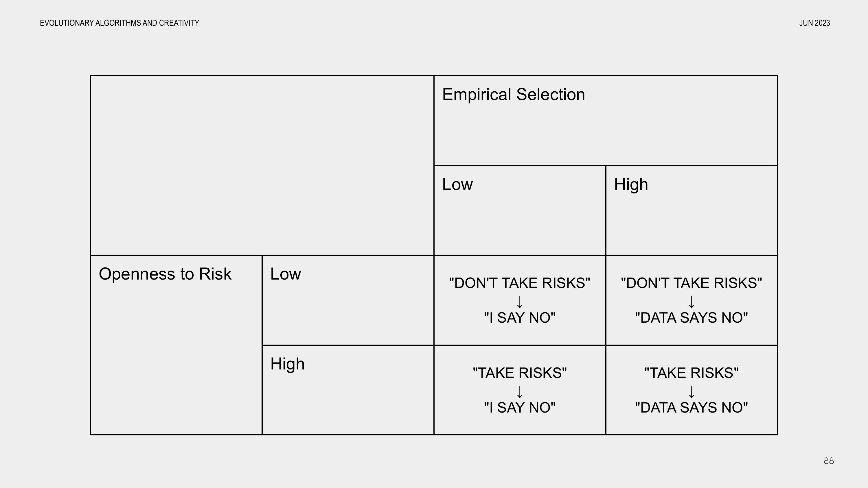Viewport: 868px width, 488px height.
Task: Click "DON'T TAKE RISKS" in the High selection column
Action: [x=692, y=283]
